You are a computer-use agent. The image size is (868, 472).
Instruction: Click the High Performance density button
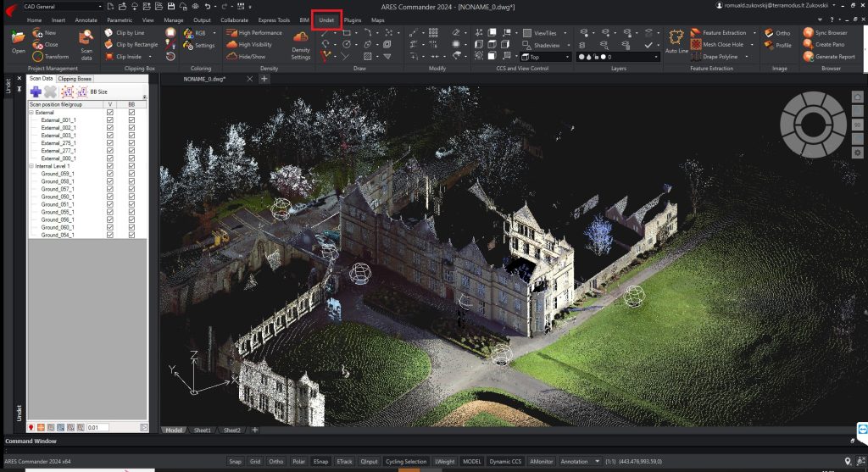point(254,33)
